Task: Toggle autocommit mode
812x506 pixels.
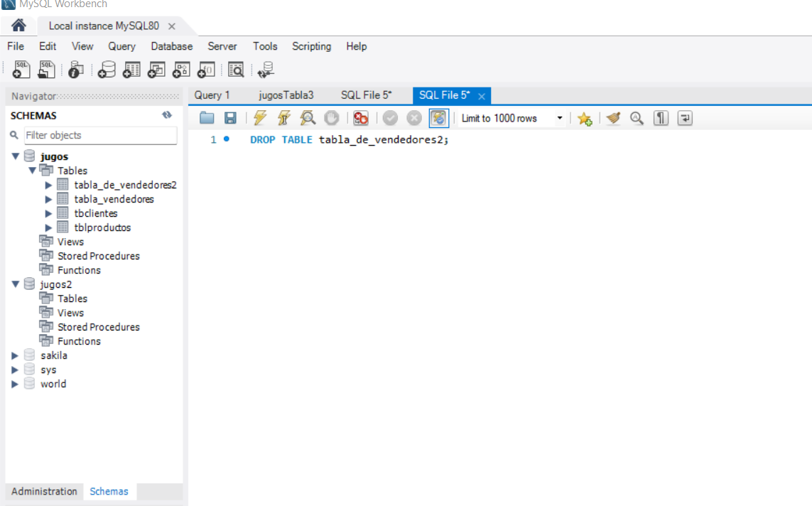Action: tap(438, 118)
